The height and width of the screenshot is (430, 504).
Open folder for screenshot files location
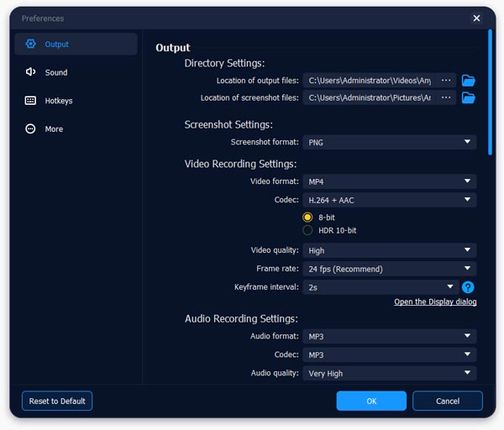pyautogui.click(x=469, y=98)
